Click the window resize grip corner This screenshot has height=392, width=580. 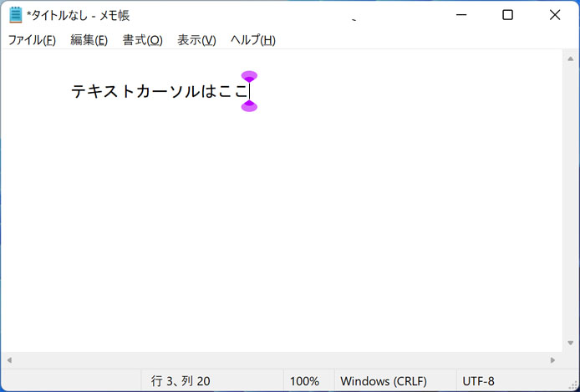tap(573, 386)
